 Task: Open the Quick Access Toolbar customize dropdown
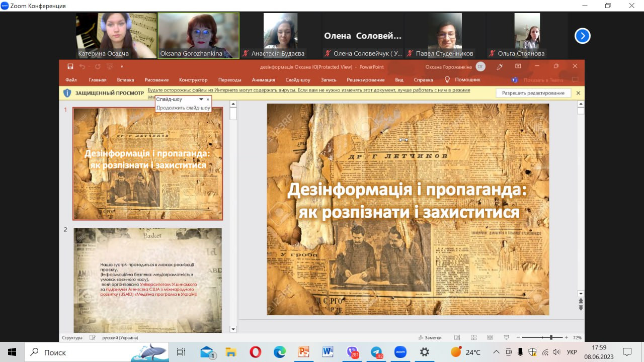point(121,66)
